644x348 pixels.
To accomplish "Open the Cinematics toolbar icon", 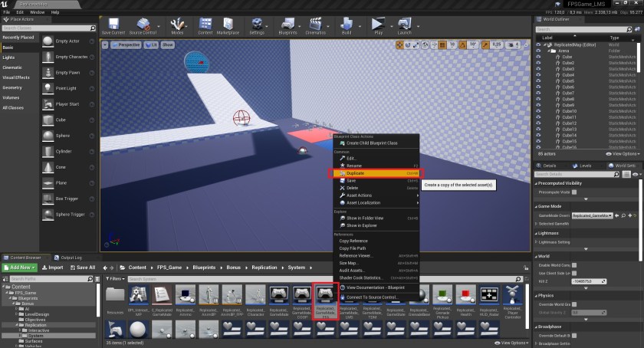I will pyautogui.click(x=315, y=26).
